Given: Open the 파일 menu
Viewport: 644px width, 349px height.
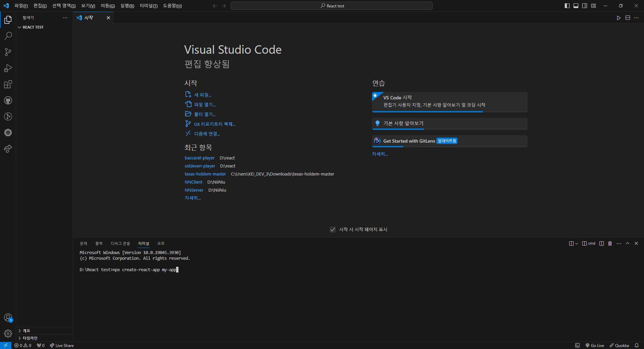Looking at the screenshot, I should pyautogui.click(x=21, y=6).
